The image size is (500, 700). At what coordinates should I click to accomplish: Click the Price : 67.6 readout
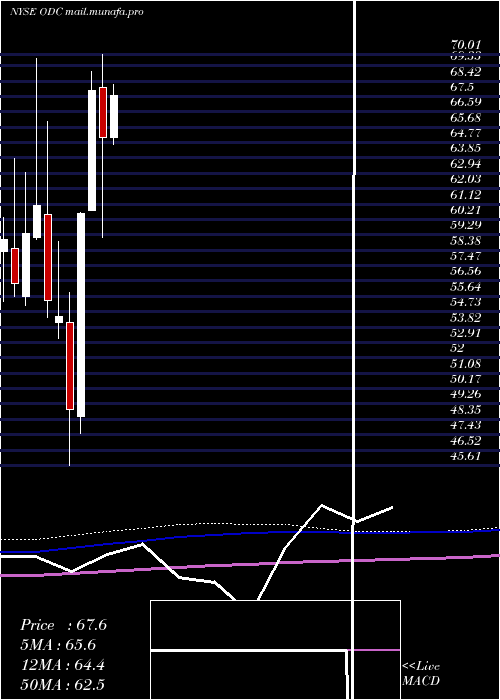tap(63, 625)
